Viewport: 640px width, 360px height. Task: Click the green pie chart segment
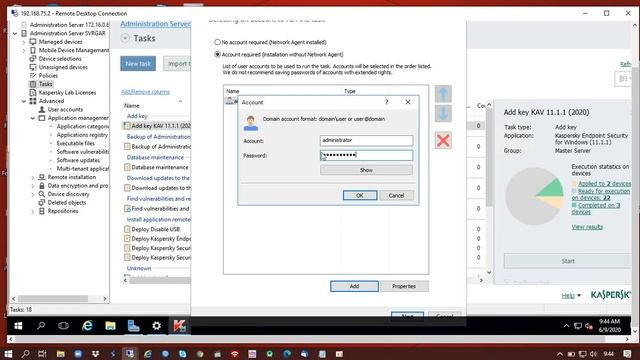pyautogui.click(x=550, y=188)
